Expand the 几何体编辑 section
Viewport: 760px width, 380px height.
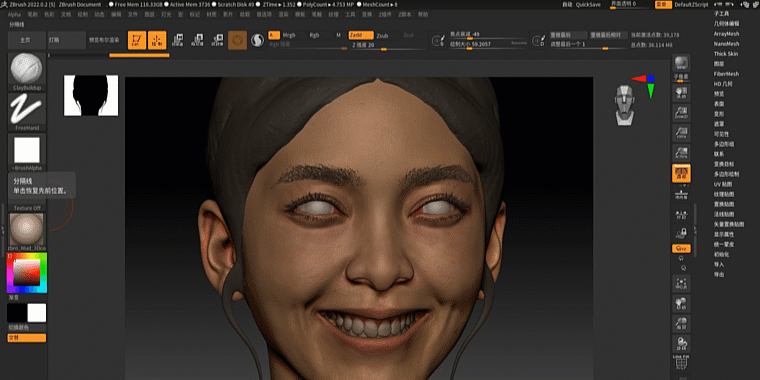click(727, 23)
